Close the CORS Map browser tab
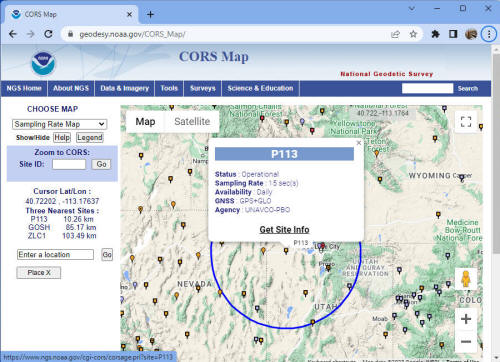Screen dimensions: 500x362 (x=129, y=14)
